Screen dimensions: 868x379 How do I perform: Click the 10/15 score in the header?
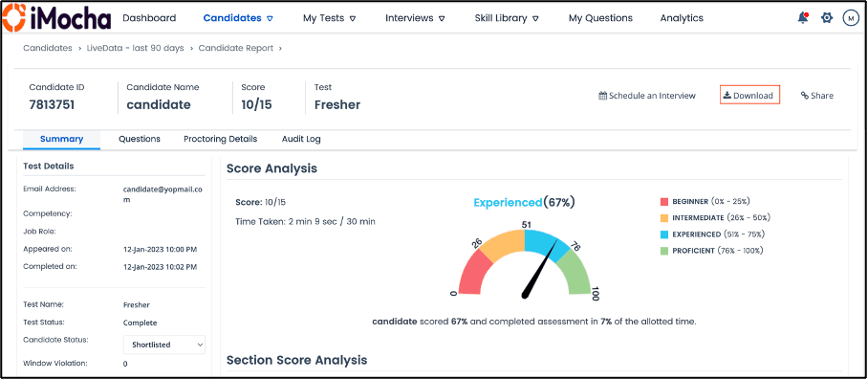(256, 104)
